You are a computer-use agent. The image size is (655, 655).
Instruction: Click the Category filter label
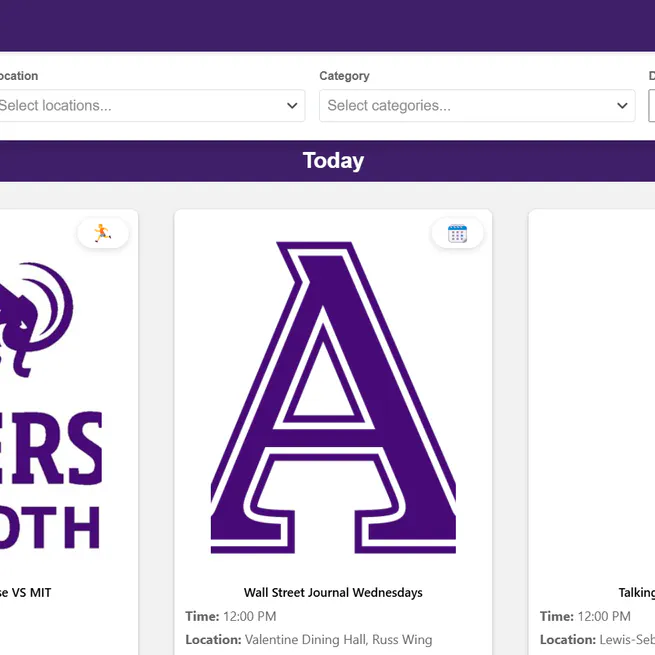click(344, 76)
